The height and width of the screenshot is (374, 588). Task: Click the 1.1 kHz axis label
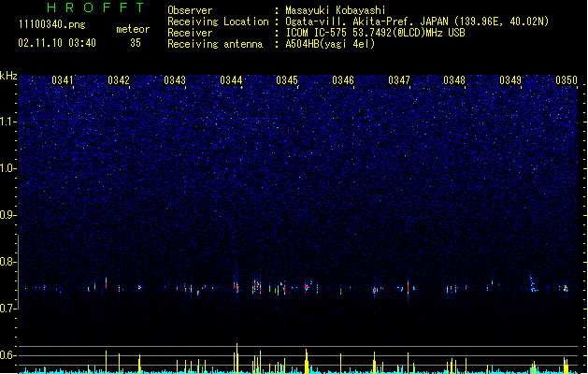[8, 122]
